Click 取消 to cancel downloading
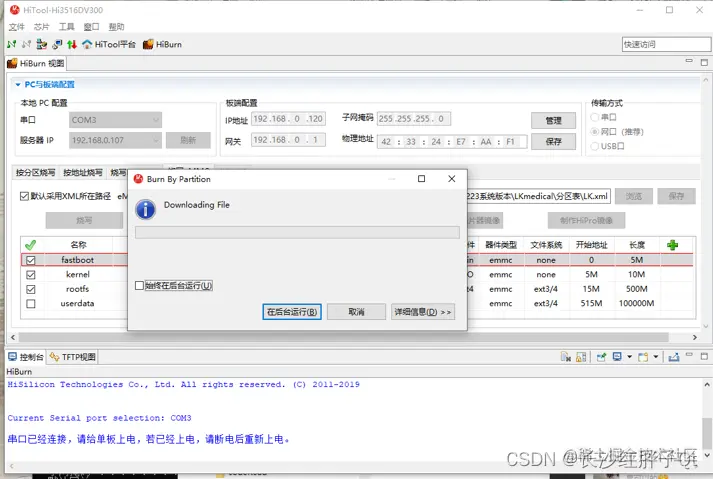Viewport: 713px width, 479px height. 356,312
